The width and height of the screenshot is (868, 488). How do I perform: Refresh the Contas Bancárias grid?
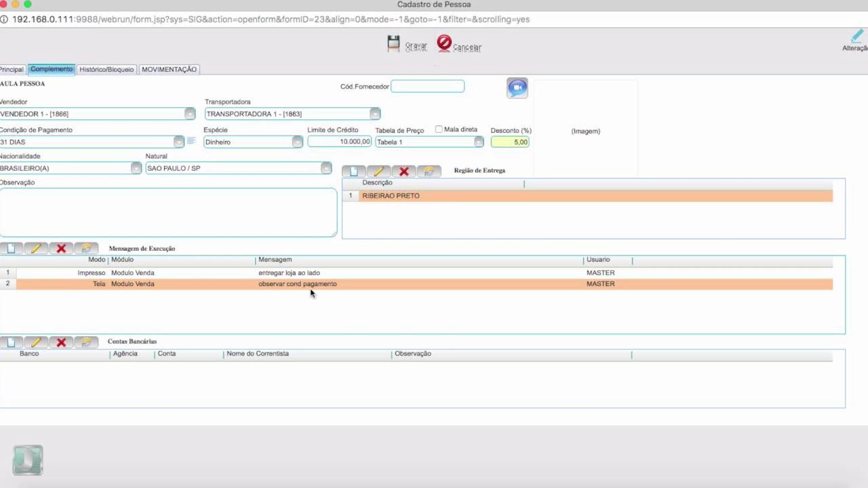[86, 342]
